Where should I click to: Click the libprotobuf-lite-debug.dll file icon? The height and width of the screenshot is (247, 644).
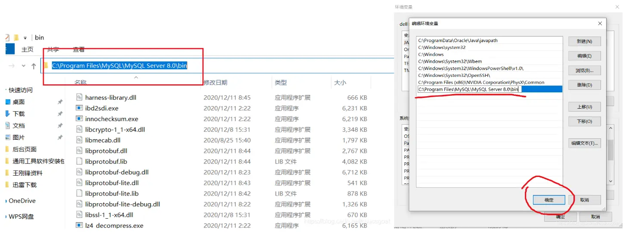[x=79, y=204]
